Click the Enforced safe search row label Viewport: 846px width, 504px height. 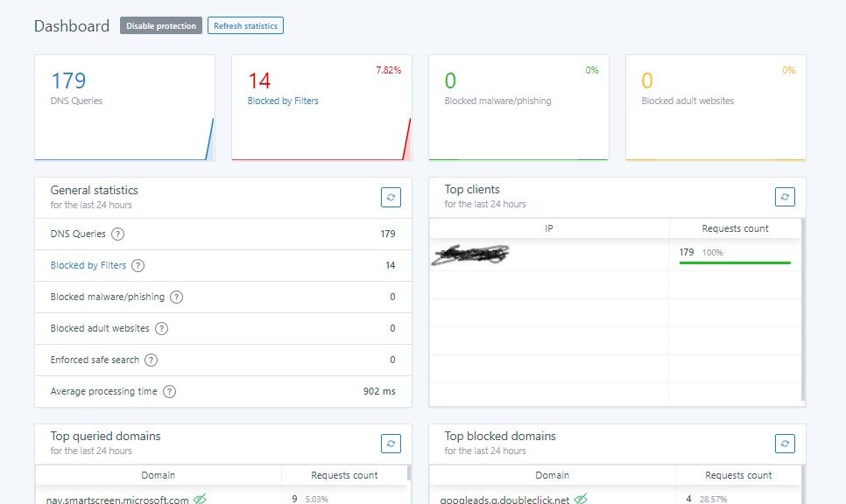[x=95, y=360]
